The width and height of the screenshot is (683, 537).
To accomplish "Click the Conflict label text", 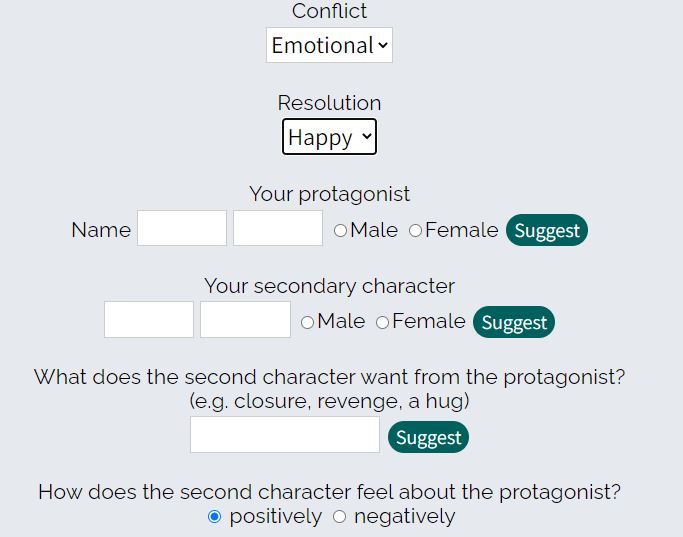I will point(329,11).
